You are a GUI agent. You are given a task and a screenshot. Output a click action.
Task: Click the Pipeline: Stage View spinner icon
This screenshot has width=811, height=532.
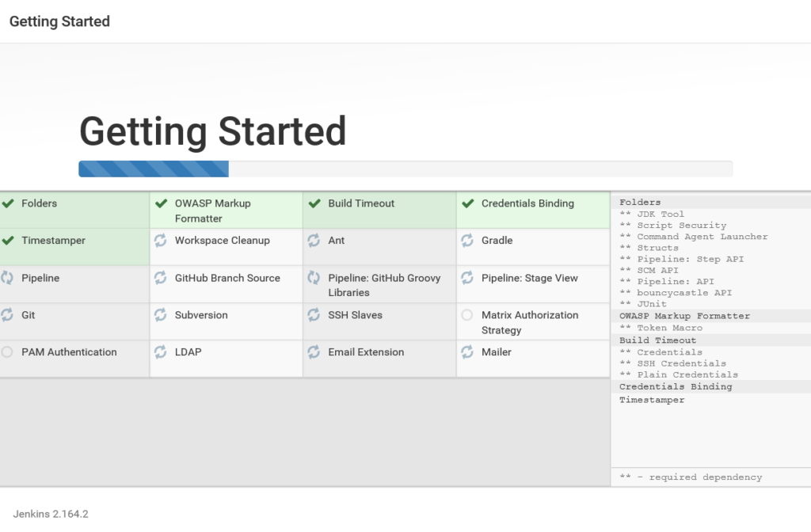[x=467, y=278]
